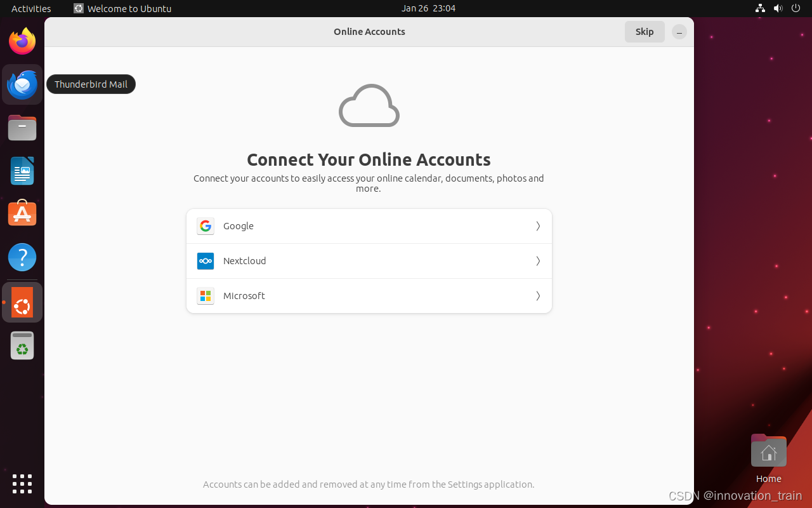This screenshot has width=812, height=508.
Task: Open the Files application from the dock
Action: point(22,127)
